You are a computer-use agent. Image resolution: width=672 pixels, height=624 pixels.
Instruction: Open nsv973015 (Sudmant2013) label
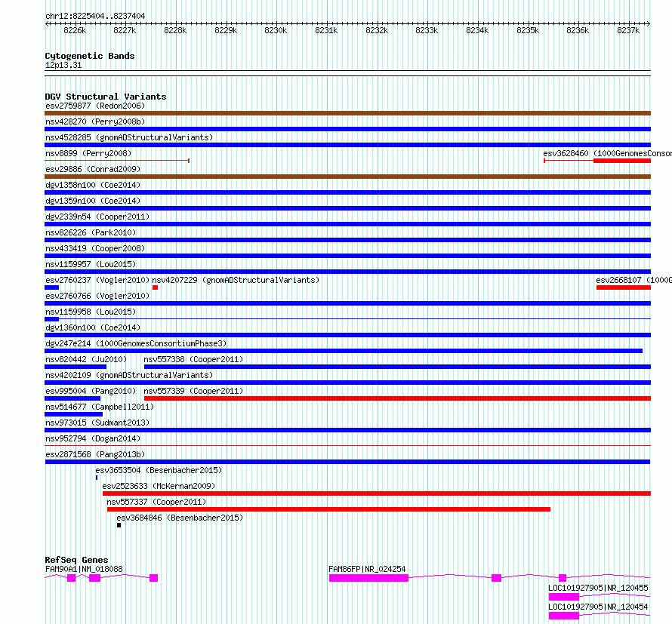pyautogui.click(x=97, y=423)
